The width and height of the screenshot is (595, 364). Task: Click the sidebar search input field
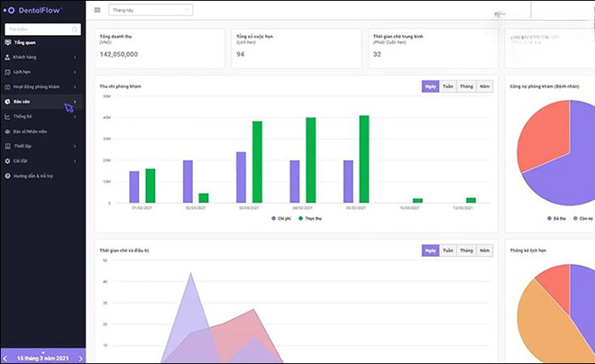click(x=36, y=30)
